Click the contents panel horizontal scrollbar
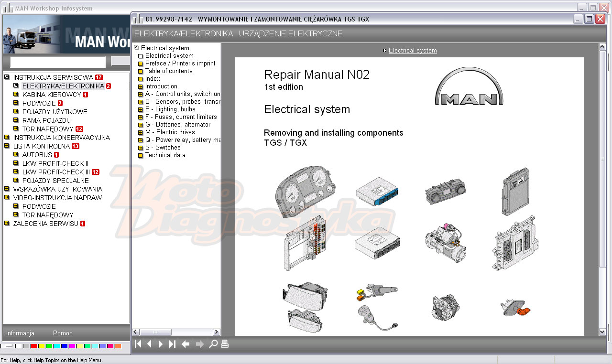This screenshot has height=364, width=612. click(x=176, y=332)
